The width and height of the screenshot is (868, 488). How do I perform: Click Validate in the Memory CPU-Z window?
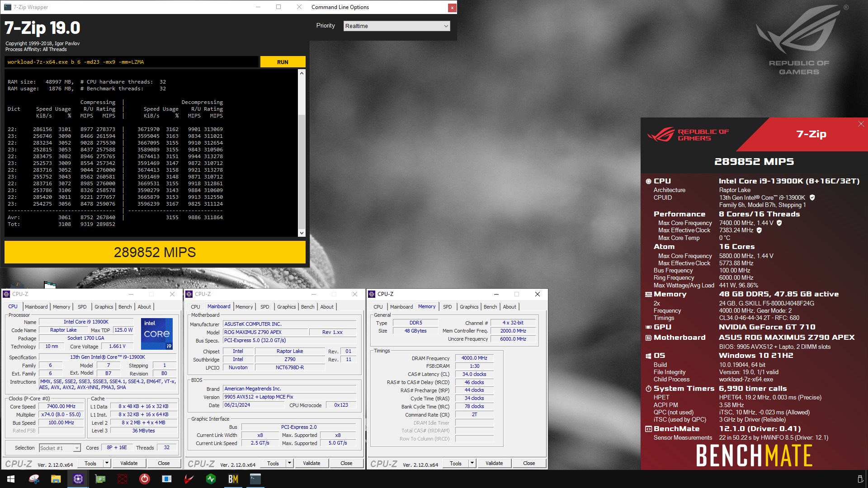[494, 463]
